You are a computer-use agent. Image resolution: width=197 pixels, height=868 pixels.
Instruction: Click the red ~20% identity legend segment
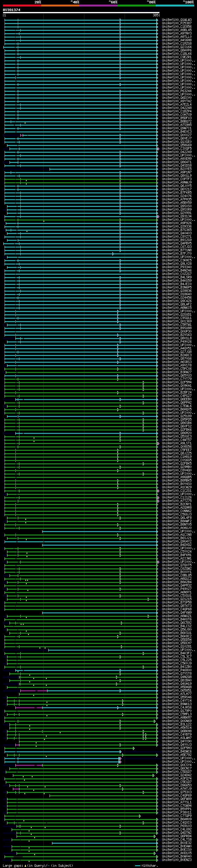pyautogui.click(x=22, y=6)
